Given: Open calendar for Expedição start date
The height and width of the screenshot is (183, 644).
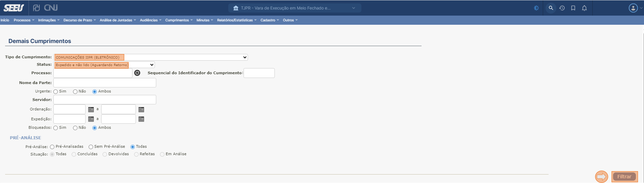Looking at the screenshot, I should point(91,119).
